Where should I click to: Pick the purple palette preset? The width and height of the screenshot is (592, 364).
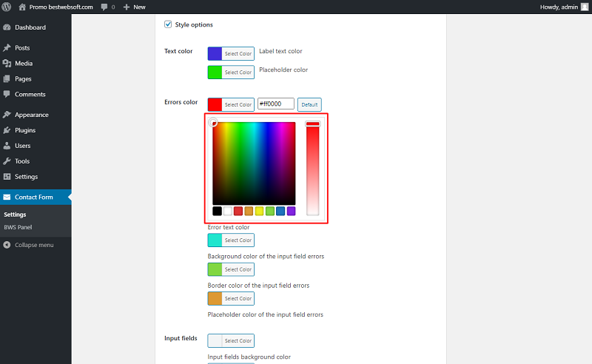pyautogui.click(x=291, y=211)
